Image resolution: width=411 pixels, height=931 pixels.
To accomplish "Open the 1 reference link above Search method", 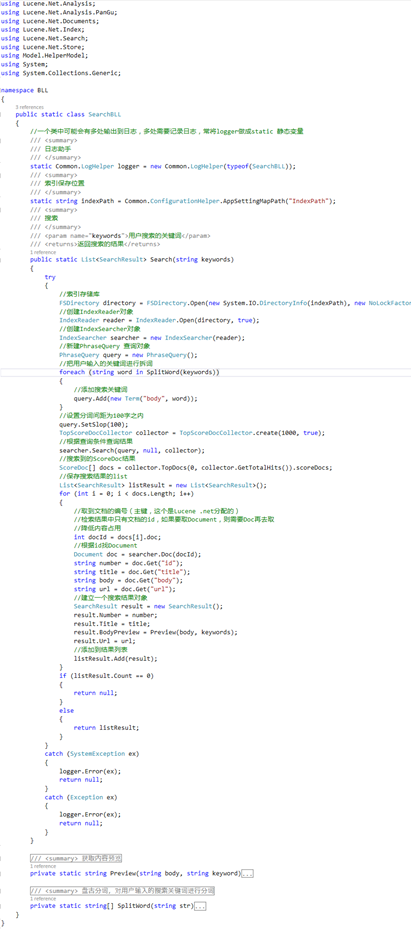I will coord(42,252).
